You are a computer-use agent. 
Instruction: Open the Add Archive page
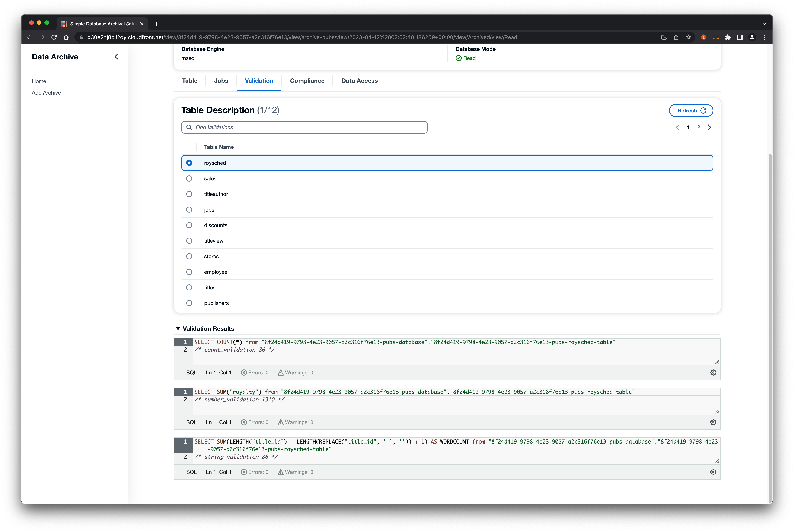pyautogui.click(x=46, y=93)
